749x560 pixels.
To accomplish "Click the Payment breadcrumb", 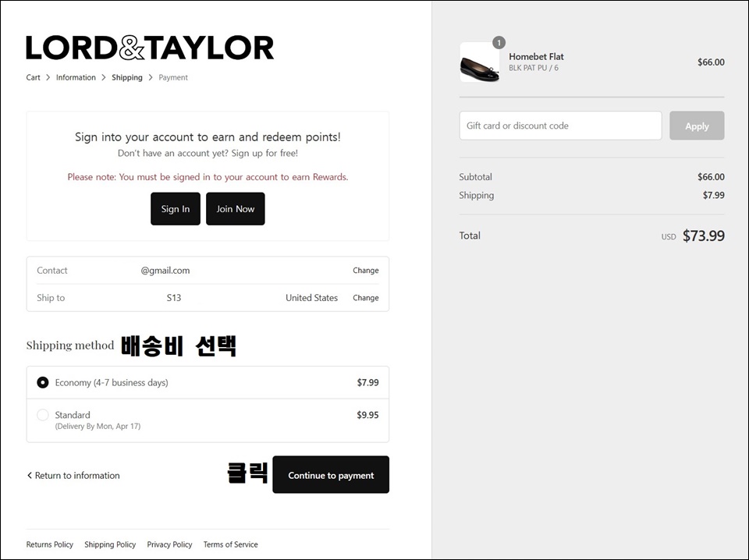I will tap(173, 77).
